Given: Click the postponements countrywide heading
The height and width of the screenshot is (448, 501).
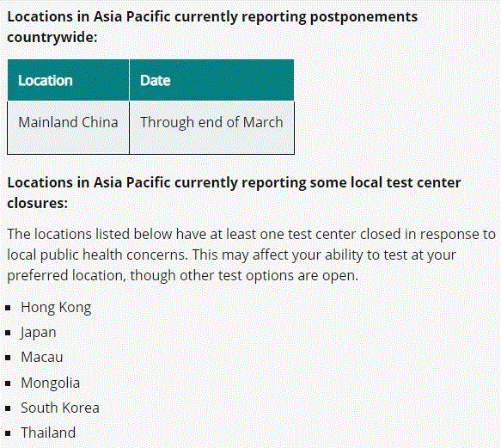Looking at the screenshot, I should [x=212, y=27].
